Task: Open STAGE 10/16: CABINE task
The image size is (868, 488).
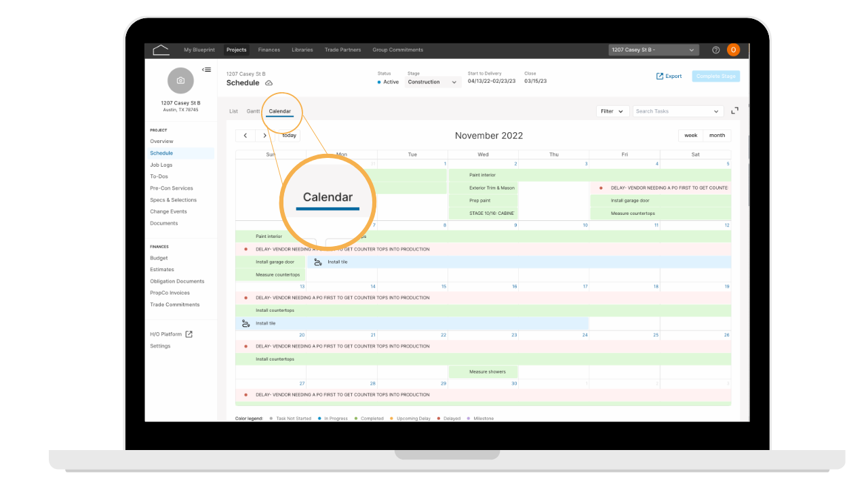Action: tap(484, 213)
